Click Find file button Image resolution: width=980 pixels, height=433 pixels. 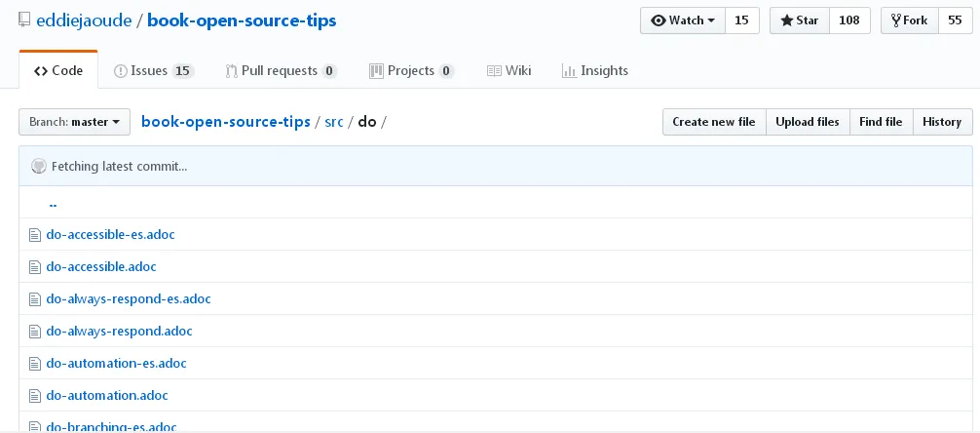[x=882, y=122]
